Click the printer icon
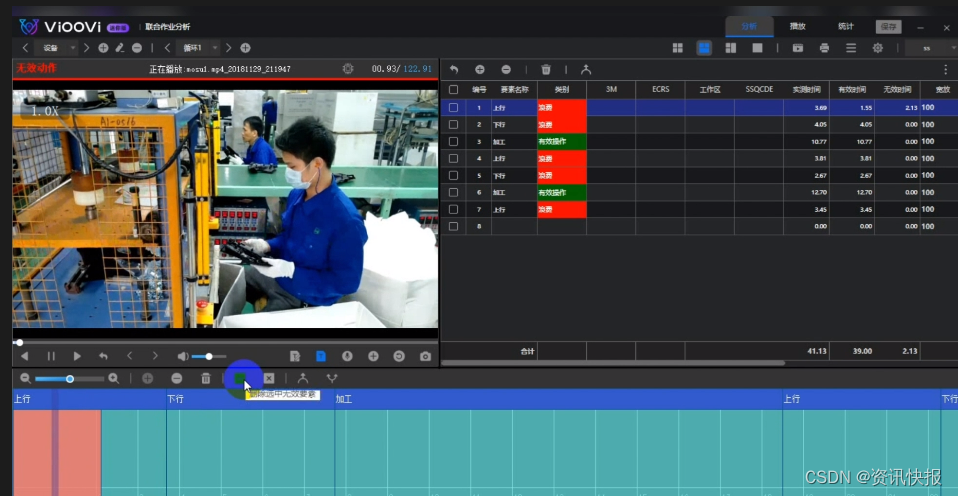 824,48
